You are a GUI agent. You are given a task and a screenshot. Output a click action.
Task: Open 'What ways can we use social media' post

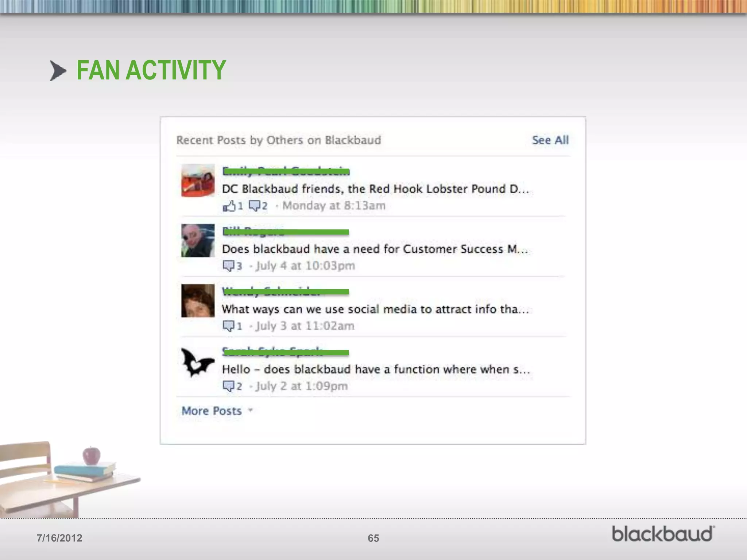[375, 309]
